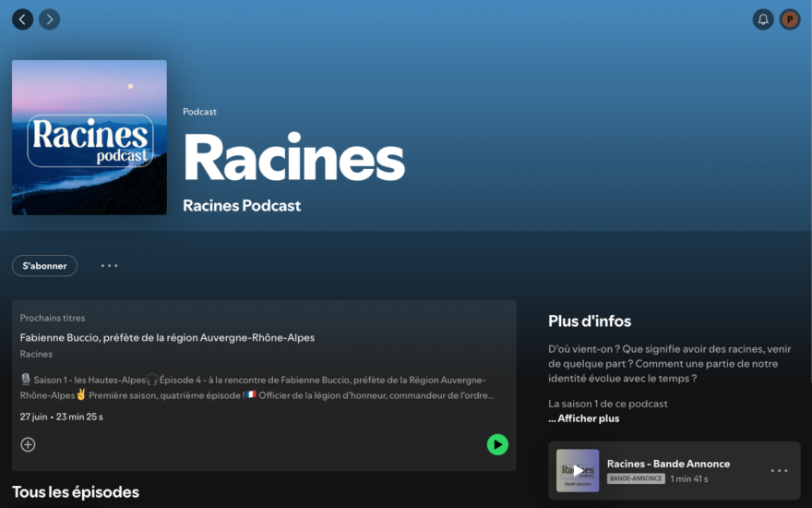Add Fabienne Buccio episode with plus icon
This screenshot has height=508, width=812.
coord(28,445)
